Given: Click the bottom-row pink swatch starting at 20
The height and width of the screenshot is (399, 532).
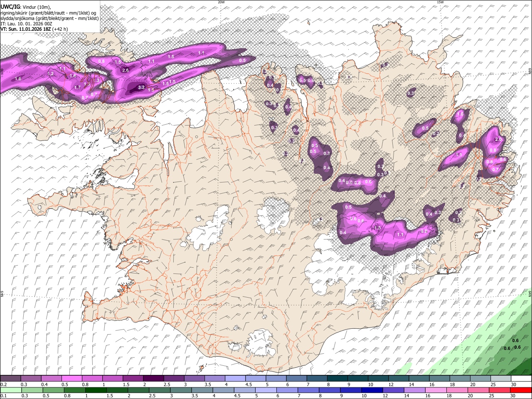Looking at the screenshot, I should 478,390.
